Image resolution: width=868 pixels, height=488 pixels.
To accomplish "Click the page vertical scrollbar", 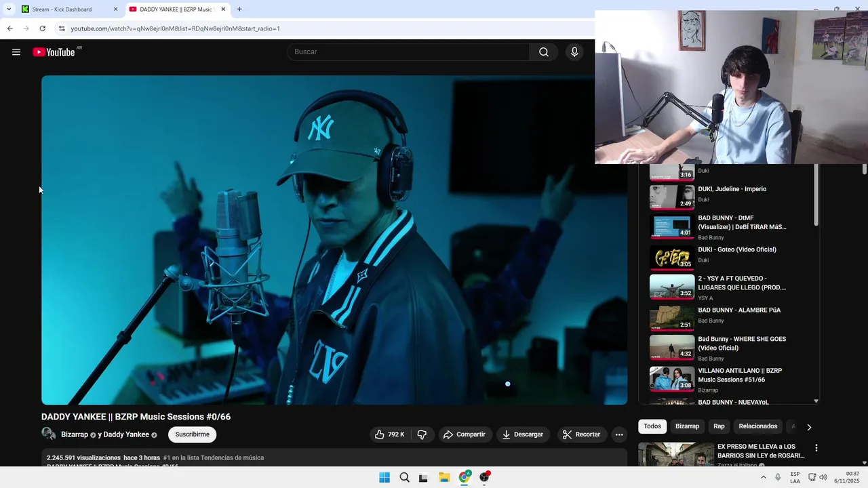I will [x=865, y=169].
